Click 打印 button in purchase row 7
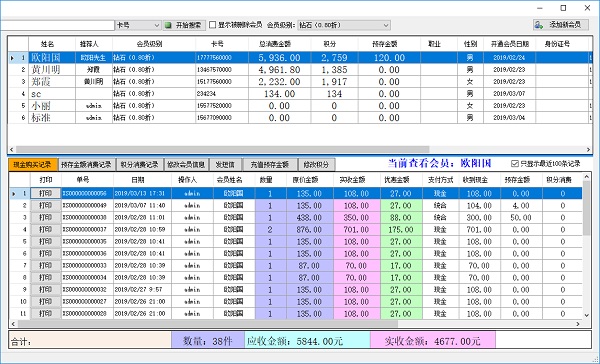 coord(46,266)
